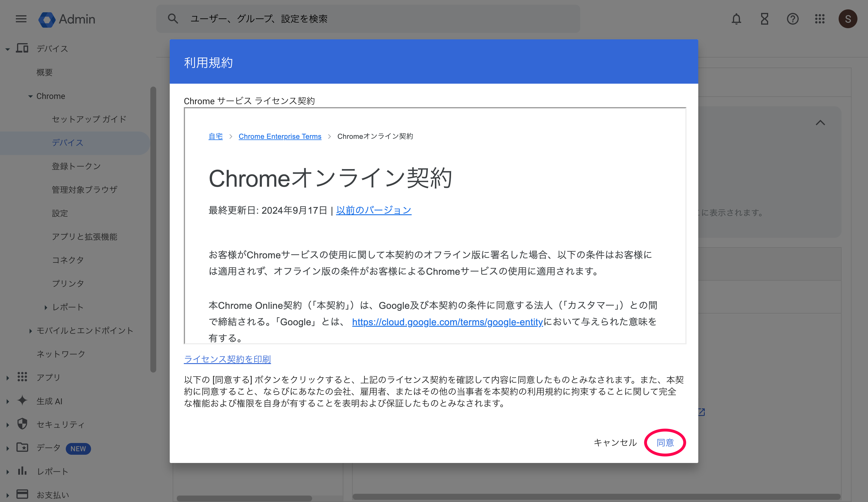The width and height of the screenshot is (868, 502).
Task: Click the Google Admin logo
Action: tap(67, 19)
